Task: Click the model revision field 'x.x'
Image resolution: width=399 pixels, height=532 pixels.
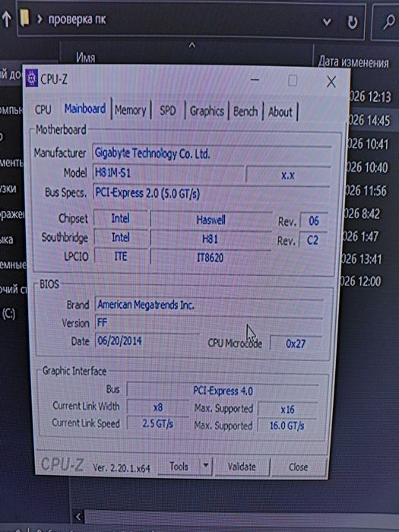Action: point(288,175)
